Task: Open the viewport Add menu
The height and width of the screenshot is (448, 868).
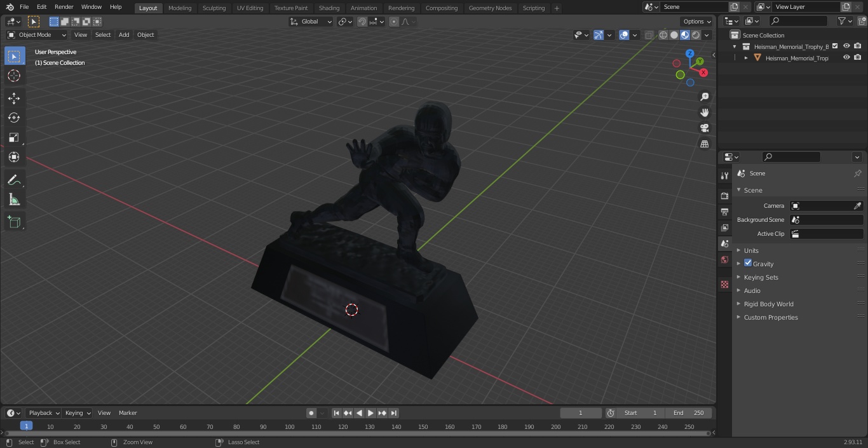Action: click(x=124, y=35)
